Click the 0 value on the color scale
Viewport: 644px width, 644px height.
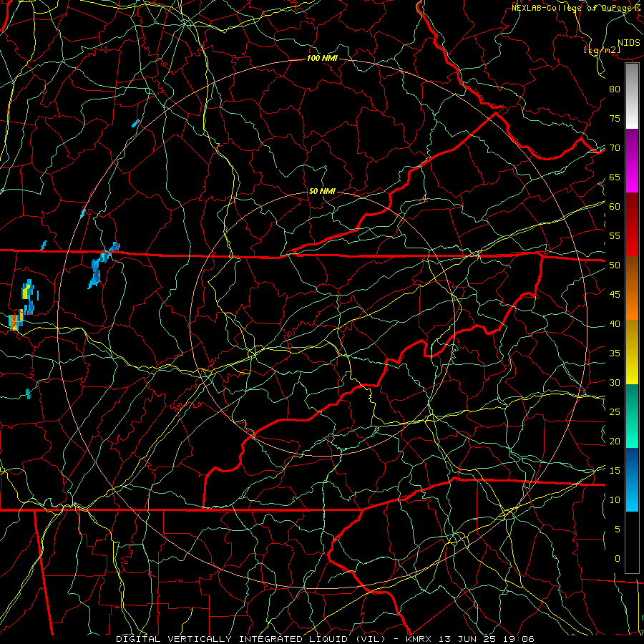618,559
